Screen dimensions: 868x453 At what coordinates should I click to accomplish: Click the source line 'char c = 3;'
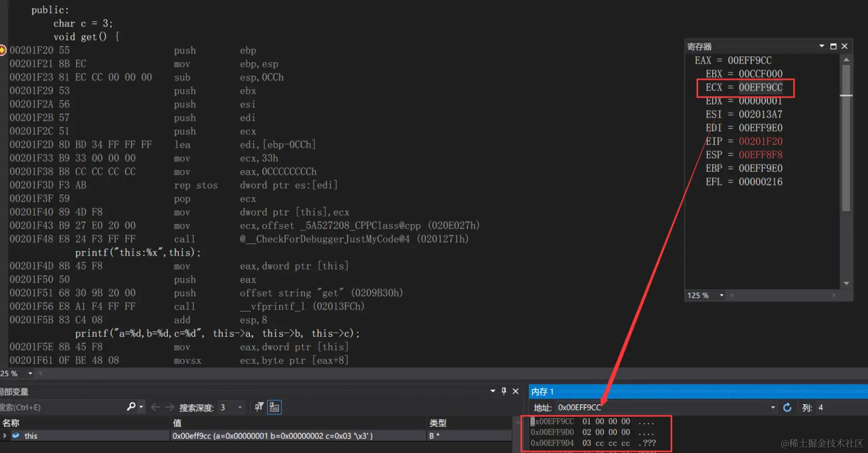[x=83, y=23]
